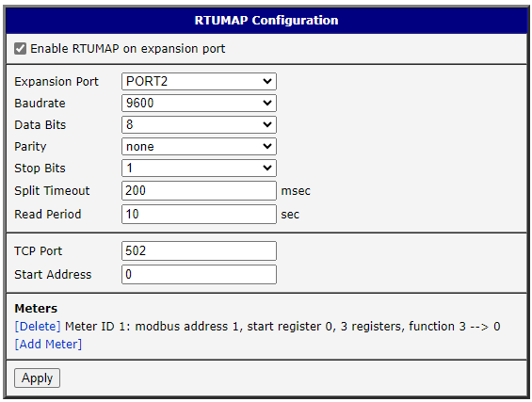Click the Add Meter link
The height and width of the screenshot is (402, 532).
click(48, 345)
